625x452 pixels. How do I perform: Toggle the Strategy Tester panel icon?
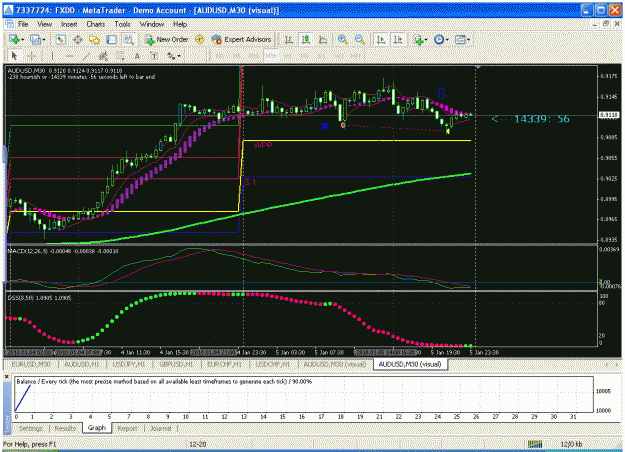tap(128, 39)
